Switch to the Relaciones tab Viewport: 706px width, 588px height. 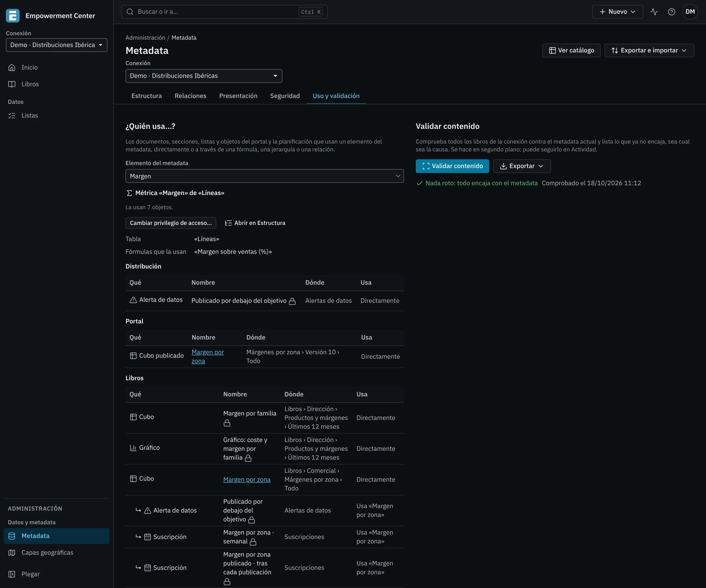coord(190,96)
